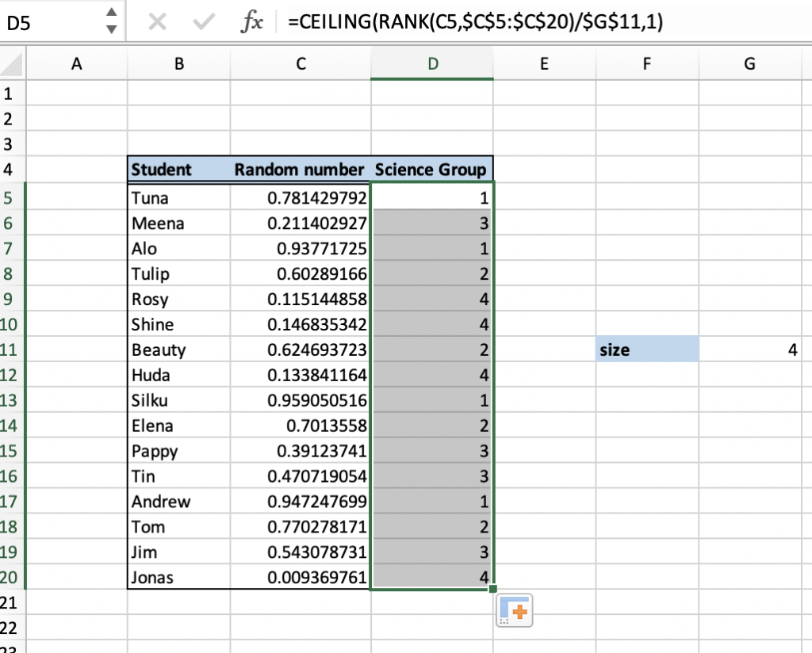Click the Select All corner above row headers

[13, 63]
